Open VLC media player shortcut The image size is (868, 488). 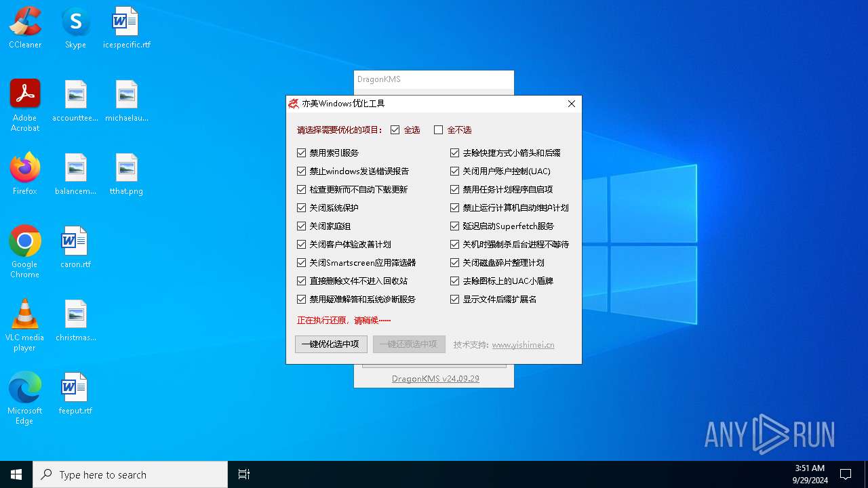click(x=25, y=325)
